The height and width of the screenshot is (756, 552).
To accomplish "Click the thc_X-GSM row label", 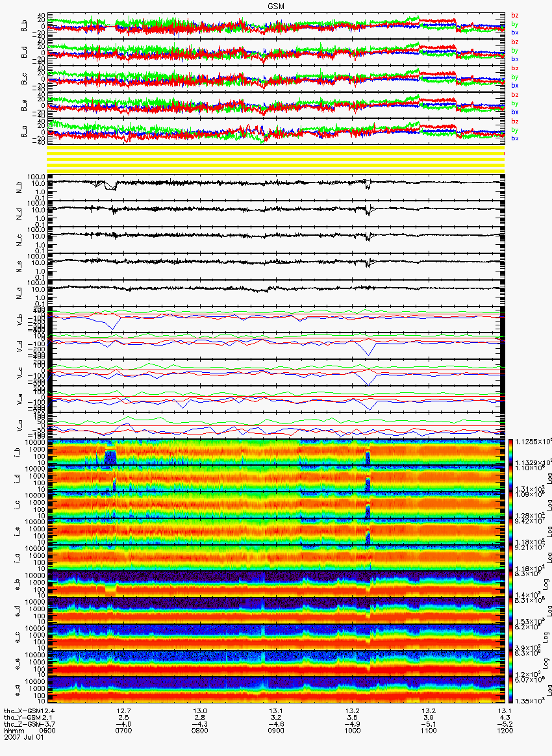I will (22, 711).
